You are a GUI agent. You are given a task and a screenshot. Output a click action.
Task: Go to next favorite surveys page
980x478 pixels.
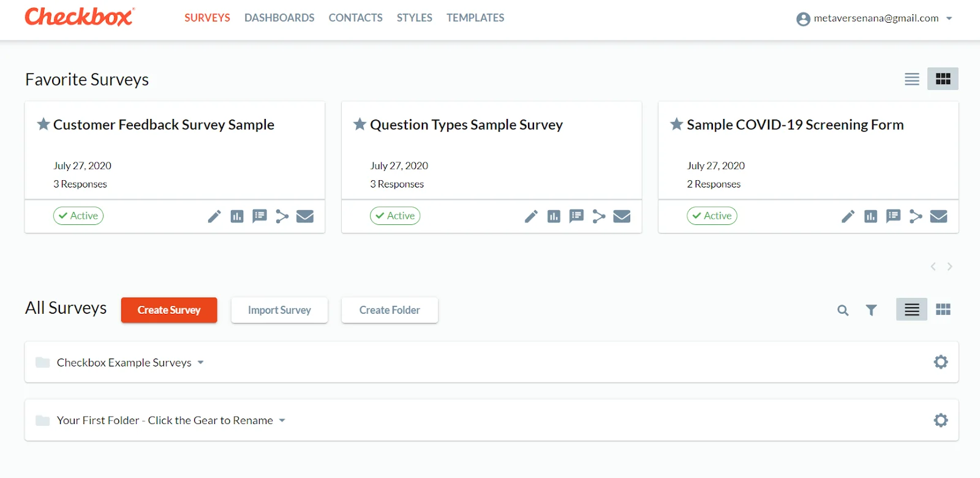950,267
